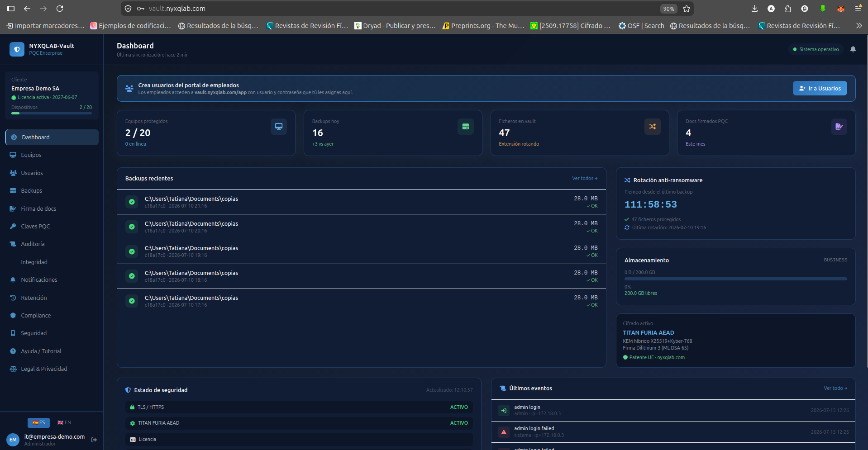Open Integridad in the sidebar

[52, 262]
